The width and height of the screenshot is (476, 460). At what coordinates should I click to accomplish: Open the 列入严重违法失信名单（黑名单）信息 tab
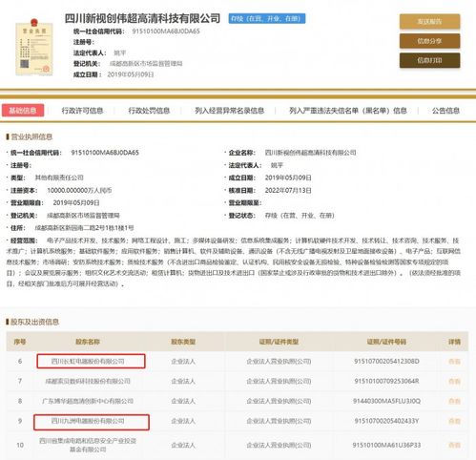coord(348,111)
